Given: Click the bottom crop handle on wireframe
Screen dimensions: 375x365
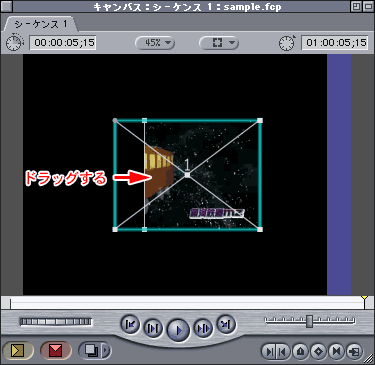Looking at the screenshot, I should [144, 229].
